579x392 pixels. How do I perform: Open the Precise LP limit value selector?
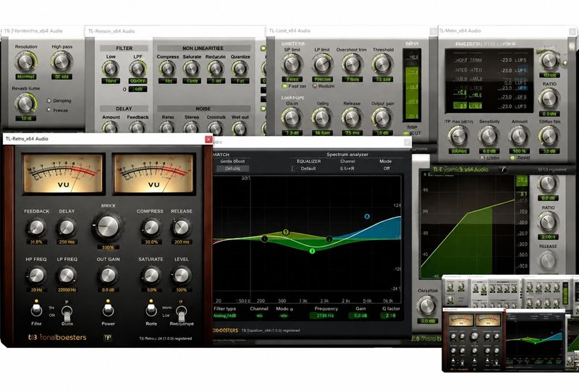click(x=322, y=79)
